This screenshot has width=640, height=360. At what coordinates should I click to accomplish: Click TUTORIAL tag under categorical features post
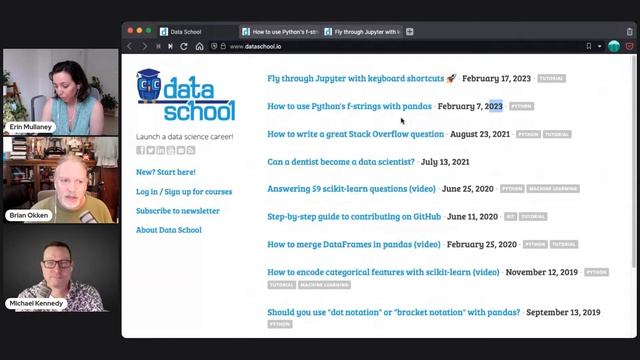tap(282, 284)
